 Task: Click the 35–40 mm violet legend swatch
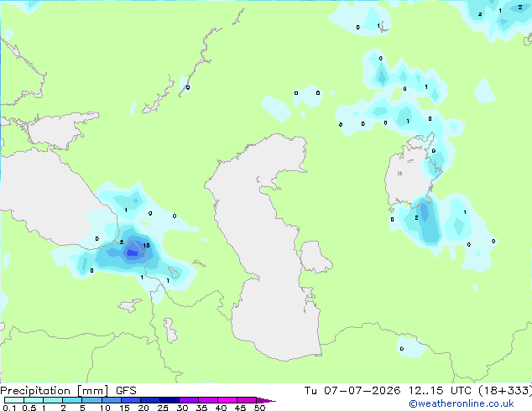tap(208, 400)
